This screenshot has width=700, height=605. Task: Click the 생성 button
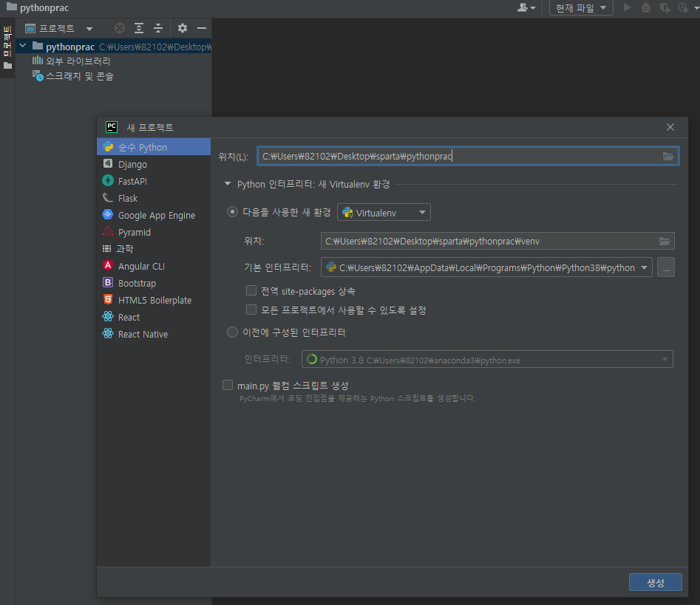pyautogui.click(x=656, y=582)
